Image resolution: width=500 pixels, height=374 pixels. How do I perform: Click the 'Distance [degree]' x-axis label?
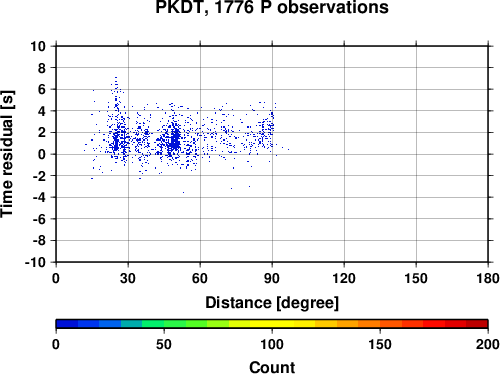272,303
